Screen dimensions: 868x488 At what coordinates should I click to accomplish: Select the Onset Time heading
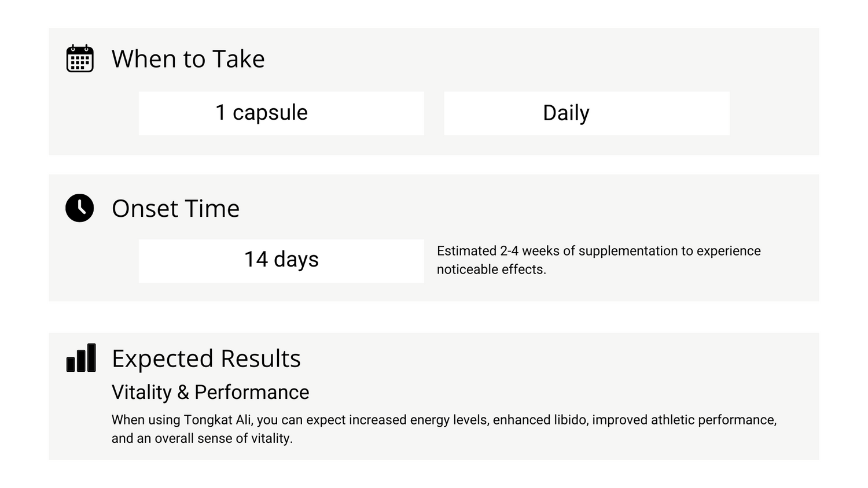(x=175, y=209)
